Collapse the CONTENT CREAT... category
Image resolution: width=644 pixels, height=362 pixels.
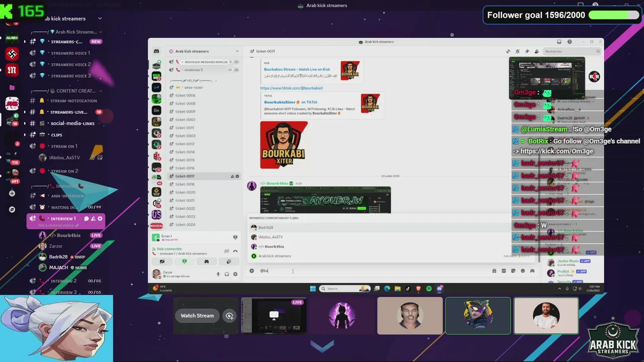[100, 91]
